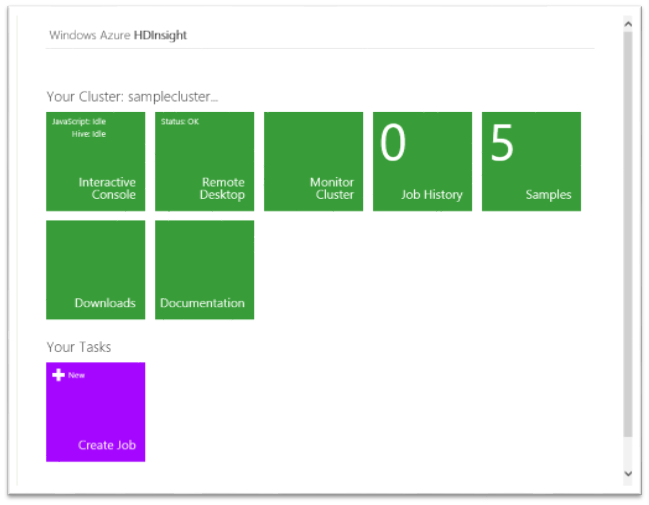Click the scrollbar down arrow

tap(628, 474)
